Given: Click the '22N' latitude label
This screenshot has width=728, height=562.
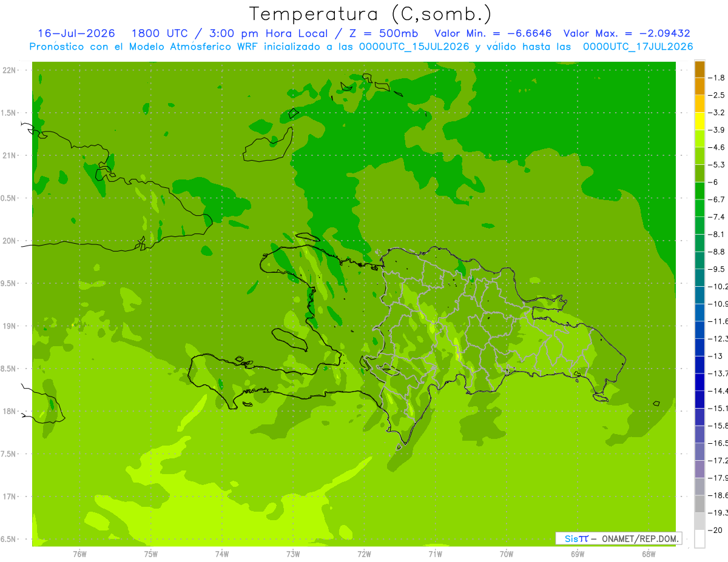Looking at the screenshot, I should 10,70.
